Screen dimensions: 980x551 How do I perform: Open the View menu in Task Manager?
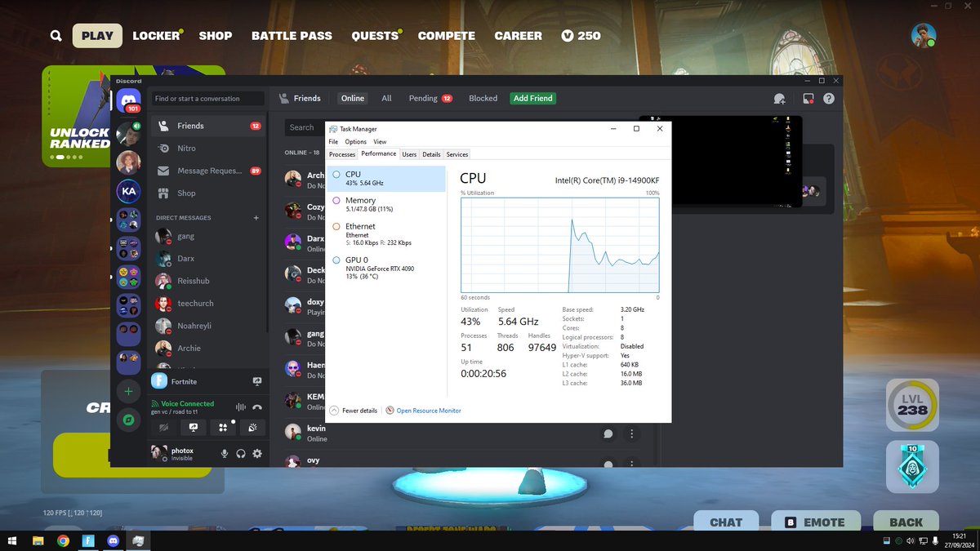(380, 141)
